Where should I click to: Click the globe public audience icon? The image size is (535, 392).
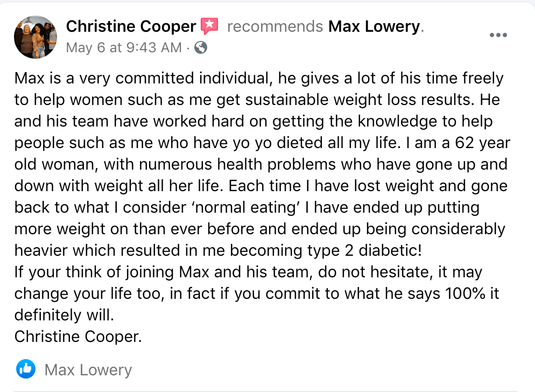(201, 47)
